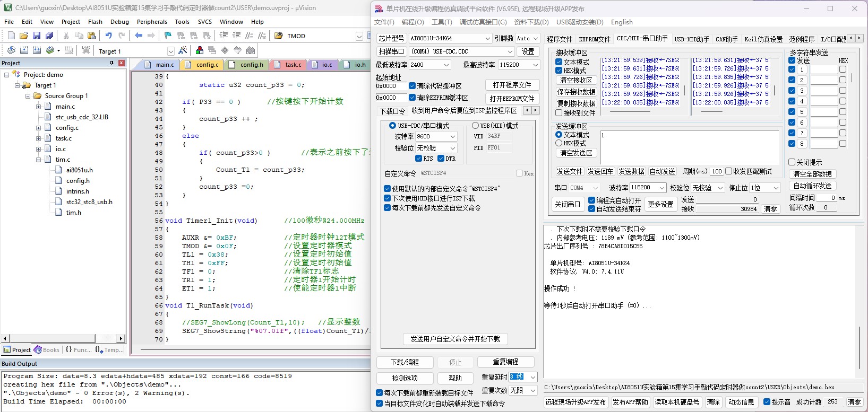The image size is (868, 412).
Task: Click the Undo arrow icon
Action: pos(108,36)
